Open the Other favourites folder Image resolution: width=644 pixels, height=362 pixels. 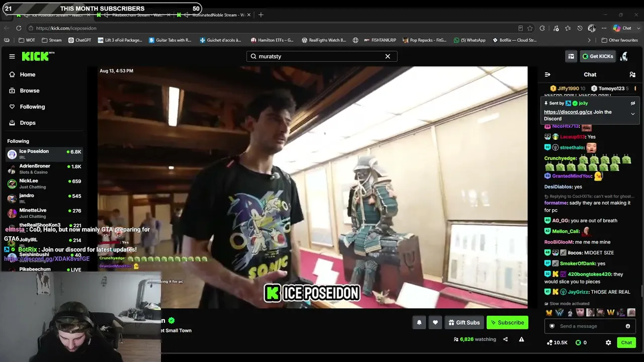[x=619, y=40]
